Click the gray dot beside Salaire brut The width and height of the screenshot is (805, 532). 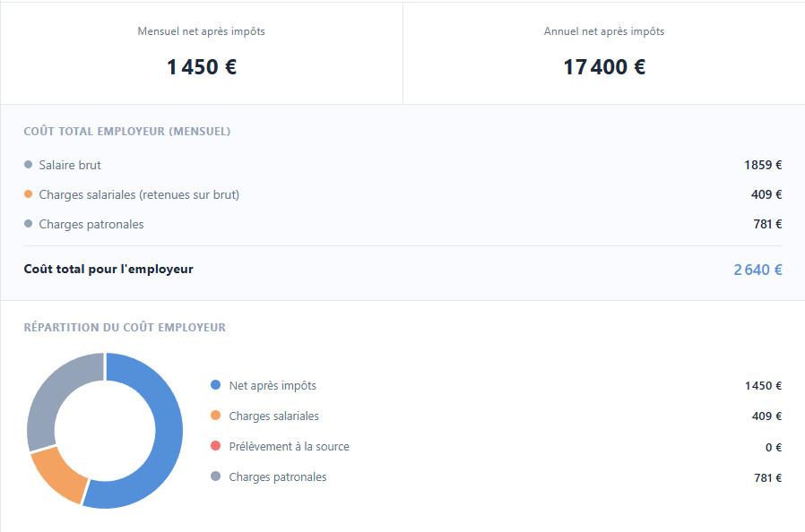coord(29,165)
